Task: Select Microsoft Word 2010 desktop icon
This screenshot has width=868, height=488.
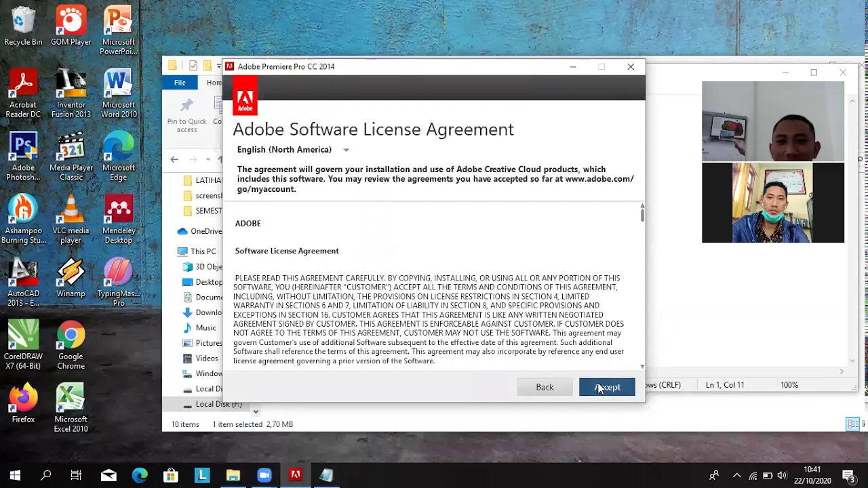Action: [x=118, y=94]
